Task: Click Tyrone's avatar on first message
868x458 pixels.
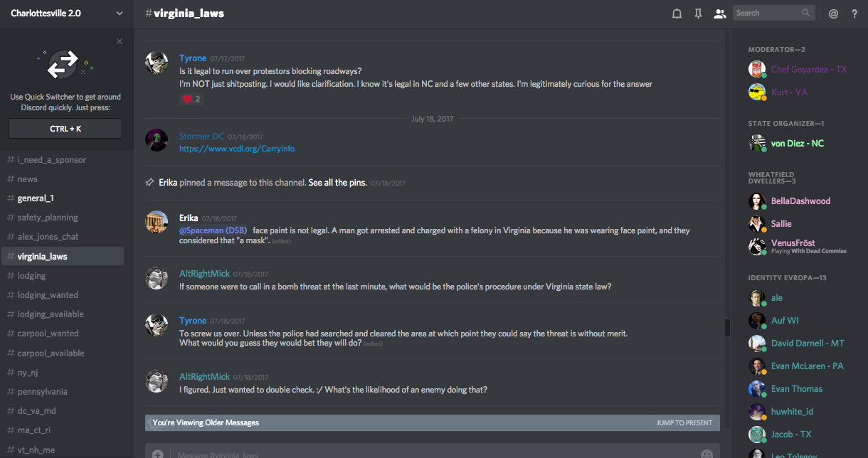Action: point(157,63)
